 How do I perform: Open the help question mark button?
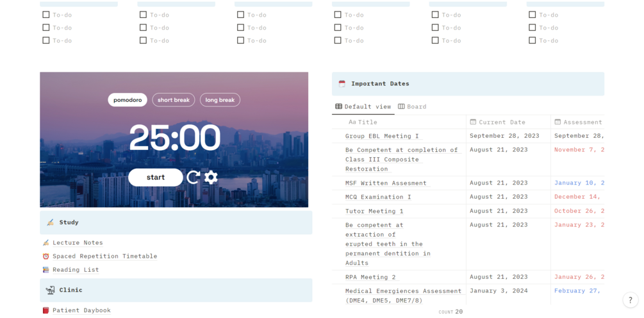631,300
